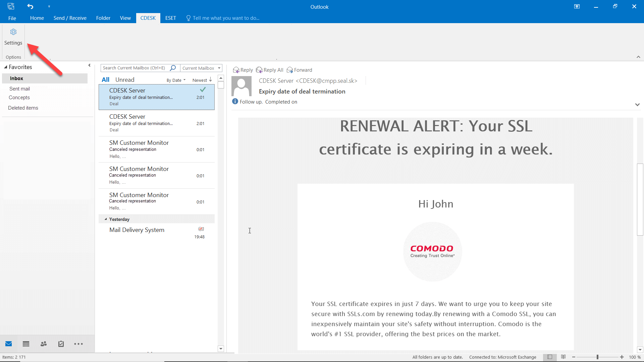Open second CDESK Server email
644x362 pixels.
coord(157,123)
